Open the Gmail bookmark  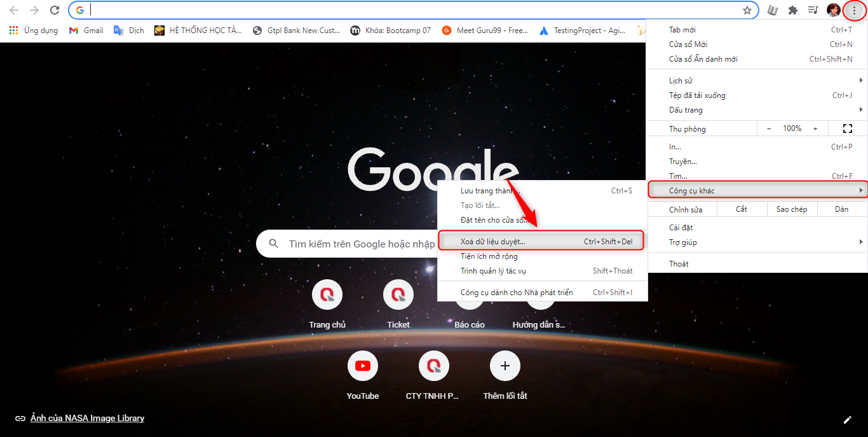click(x=86, y=30)
